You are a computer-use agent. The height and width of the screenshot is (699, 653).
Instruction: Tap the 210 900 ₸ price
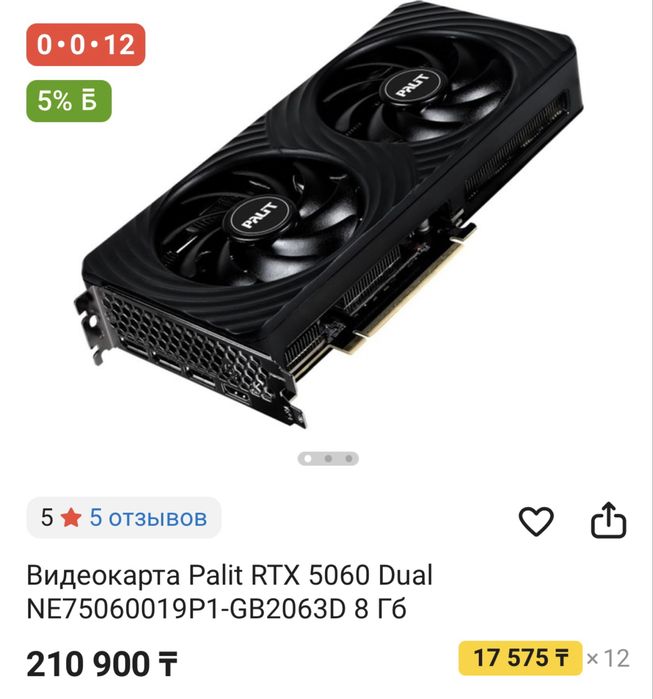pyautogui.click(x=102, y=664)
